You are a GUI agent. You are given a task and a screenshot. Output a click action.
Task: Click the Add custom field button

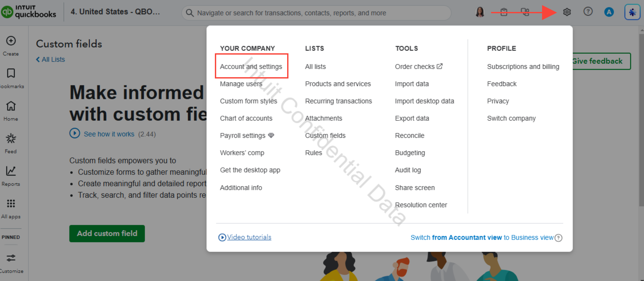point(107,233)
